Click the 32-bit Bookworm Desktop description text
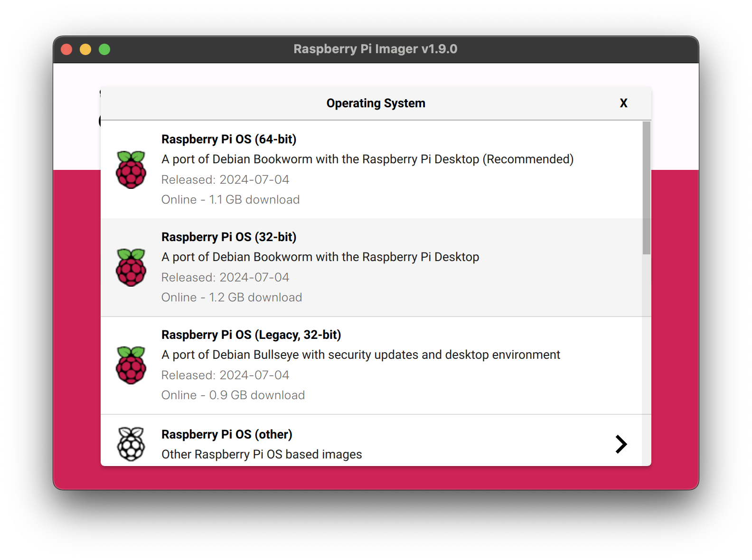Image resolution: width=752 pixels, height=560 pixels. coord(320,257)
